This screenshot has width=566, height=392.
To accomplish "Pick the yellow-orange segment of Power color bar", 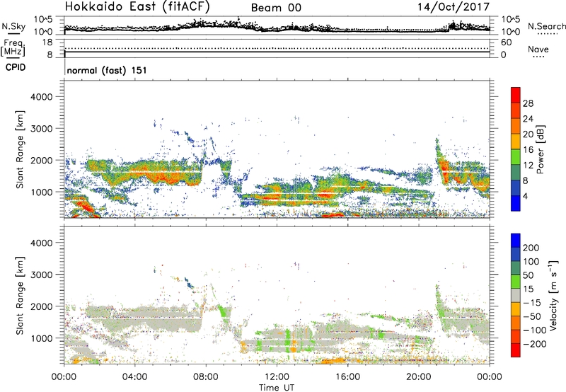I will [x=516, y=142].
